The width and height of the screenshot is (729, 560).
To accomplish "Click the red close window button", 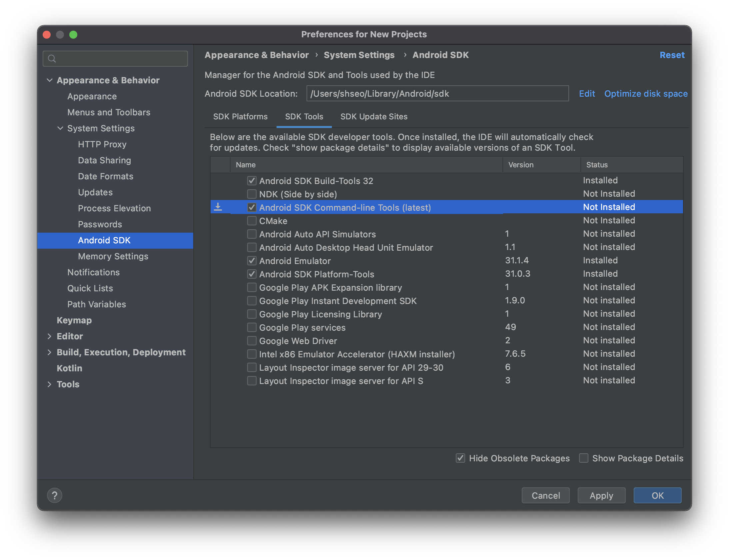I will [x=47, y=35].
